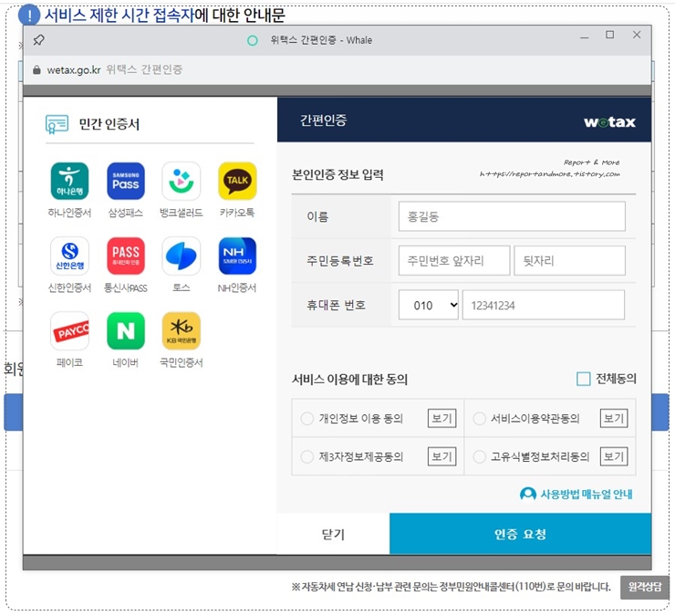This screenshot has height=616, width=675.
Task: Click the 닫기 button
Action: [333, 534]
